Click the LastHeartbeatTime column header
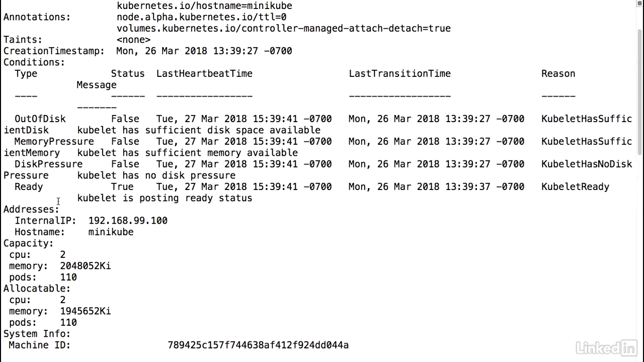 (204, 73)
